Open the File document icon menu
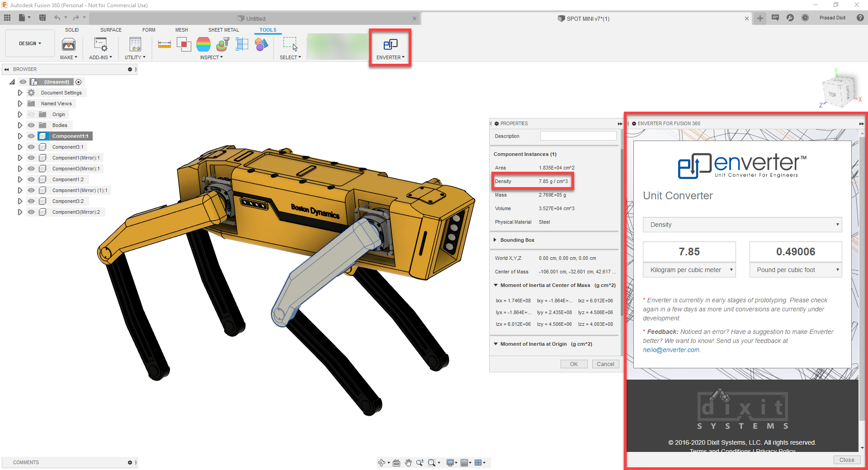This screenshot has width=868, height=470. point(24,18)
